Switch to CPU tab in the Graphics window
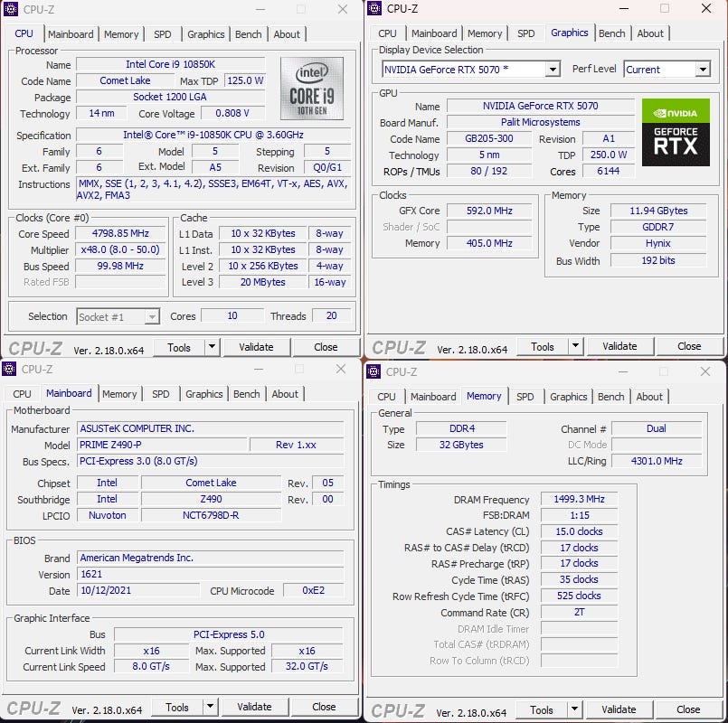 pos(387,33)
